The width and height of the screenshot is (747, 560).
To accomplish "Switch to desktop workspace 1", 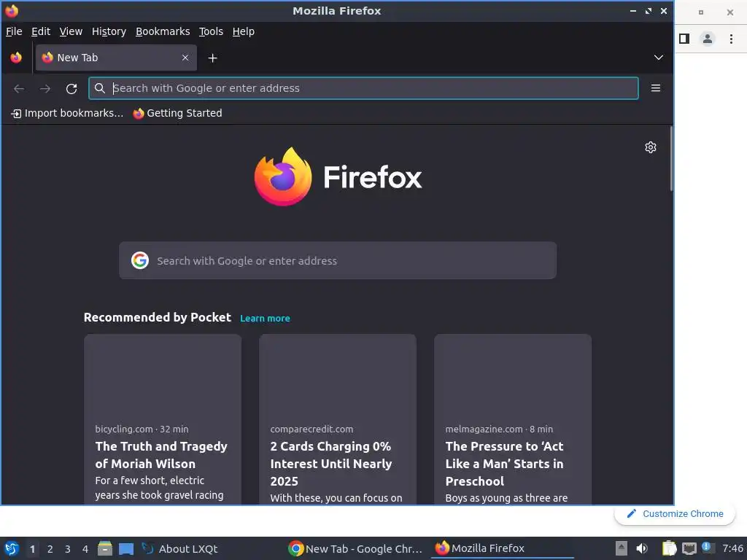I will [x=32, y=549].
